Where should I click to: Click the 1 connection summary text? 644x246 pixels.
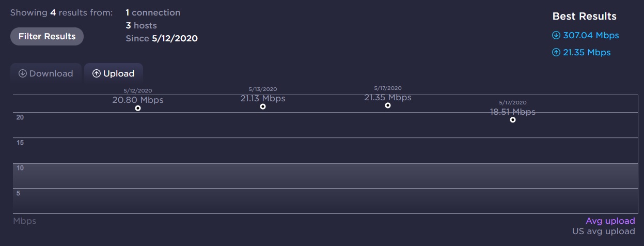(153, 12)
